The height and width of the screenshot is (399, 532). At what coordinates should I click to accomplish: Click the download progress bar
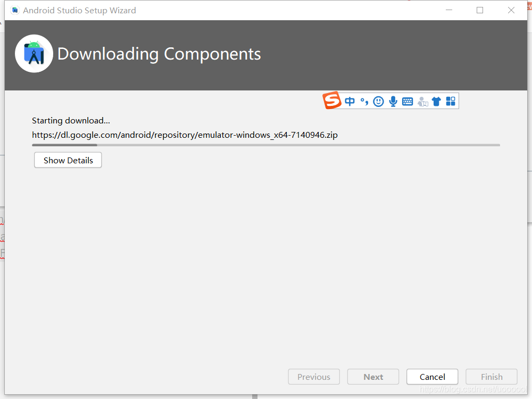click(x=266, y=145)
